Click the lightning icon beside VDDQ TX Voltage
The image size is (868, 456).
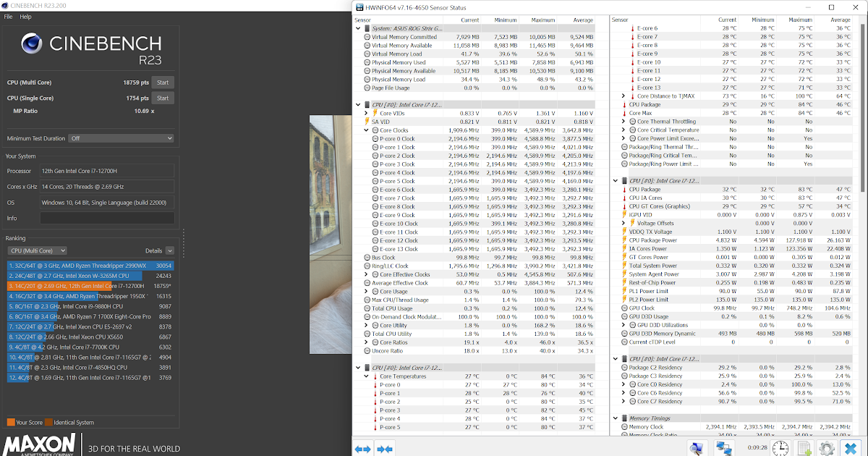pos(624,232)
